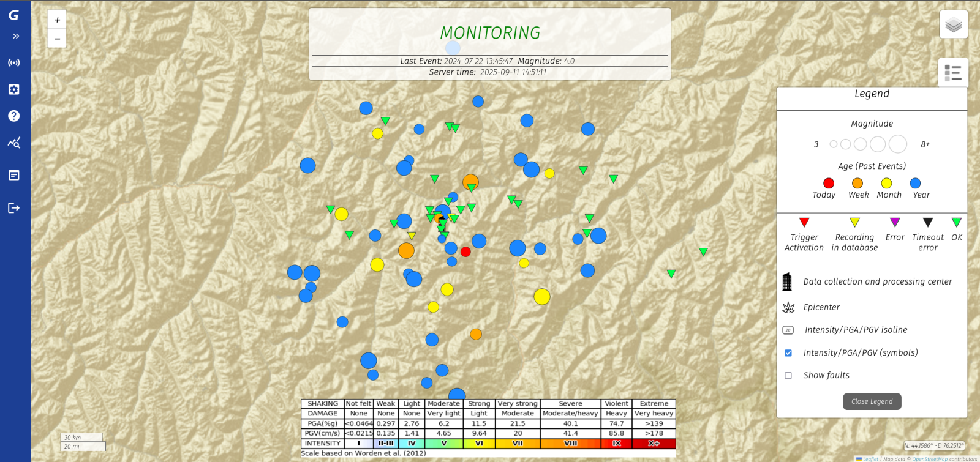Open the settings gear icon in sidebar
The width and height of the screenshot is (980, 462).
(13, 89)
